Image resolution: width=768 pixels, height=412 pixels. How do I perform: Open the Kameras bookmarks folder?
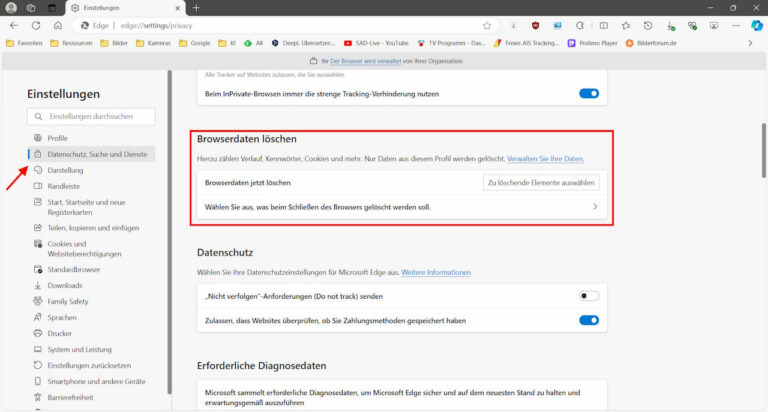point(153,43)
